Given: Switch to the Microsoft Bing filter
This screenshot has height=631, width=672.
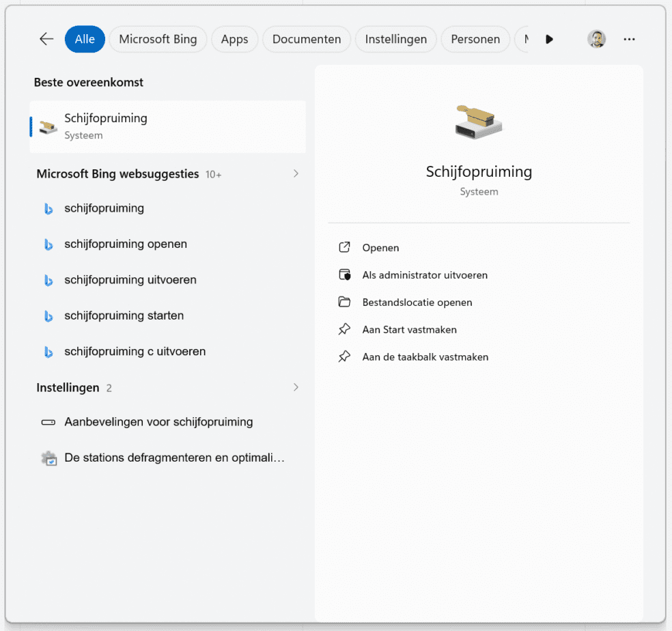Looking at the screenshot, I should tap(158, 39).
